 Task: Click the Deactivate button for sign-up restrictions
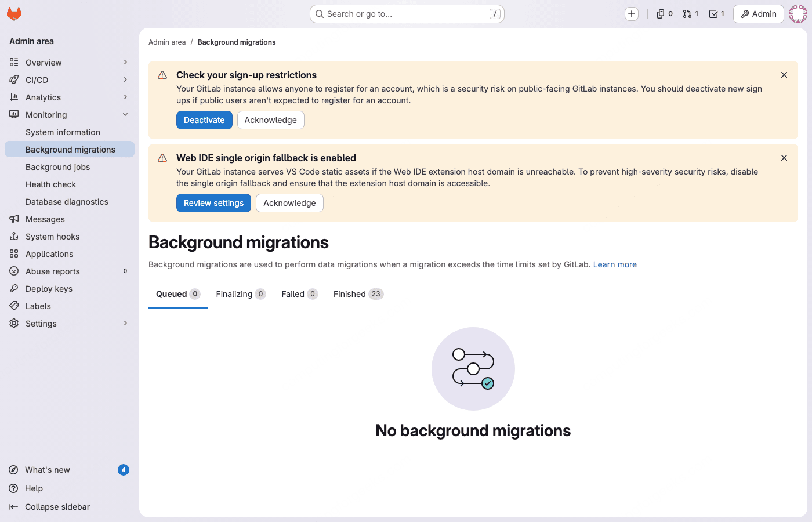click(x=204, y=120)
